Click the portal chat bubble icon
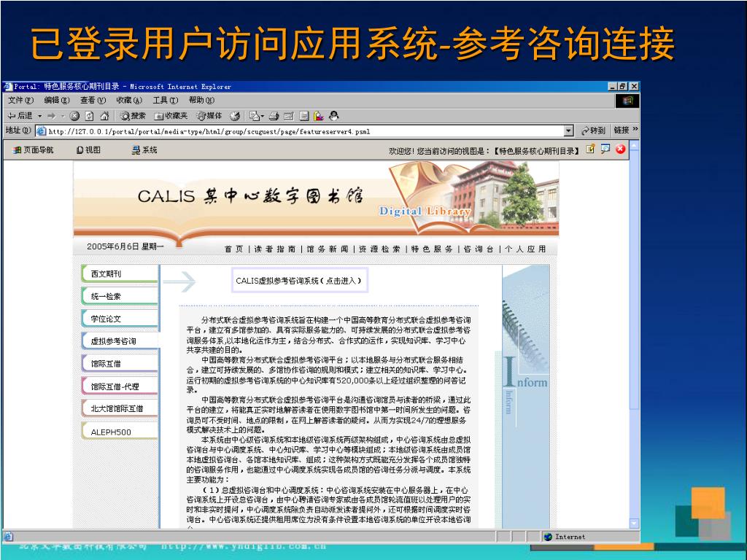747x560 pixels. (x=605, y=149)
